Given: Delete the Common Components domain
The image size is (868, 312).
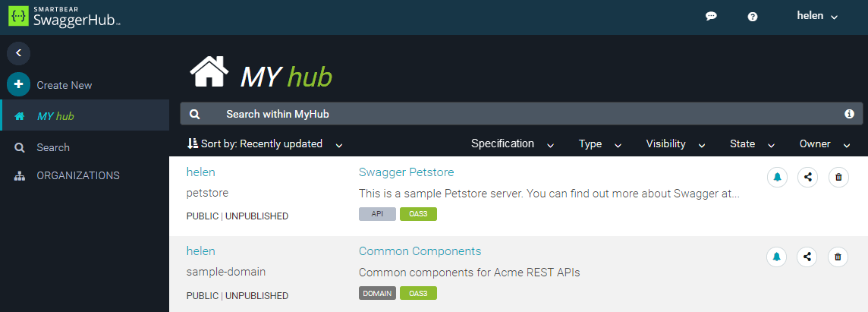Looking at the screenshot, I should pos(838,257).
